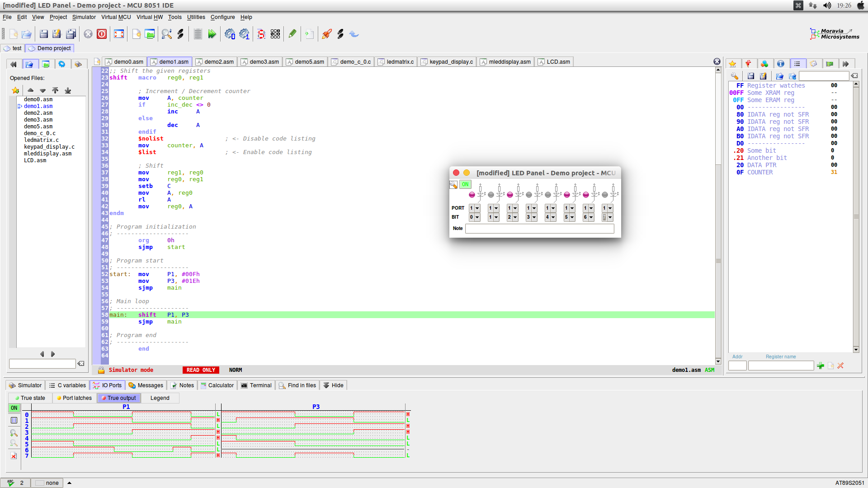
Task: Open the blue info tab in right panel
Action: pyautogui.click(x=781, y=64)
